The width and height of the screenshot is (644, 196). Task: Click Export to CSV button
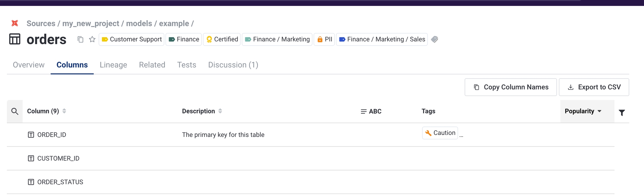point(594,87)
